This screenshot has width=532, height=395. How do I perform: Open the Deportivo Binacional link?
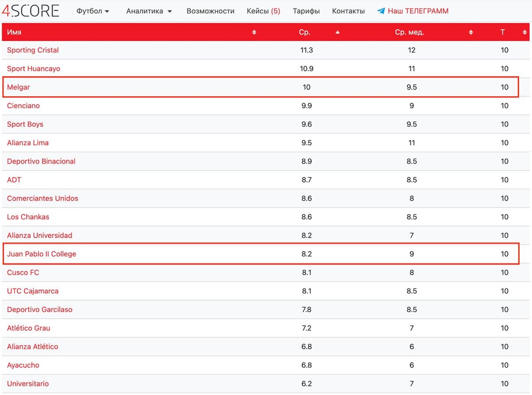[x=41, y=161]
